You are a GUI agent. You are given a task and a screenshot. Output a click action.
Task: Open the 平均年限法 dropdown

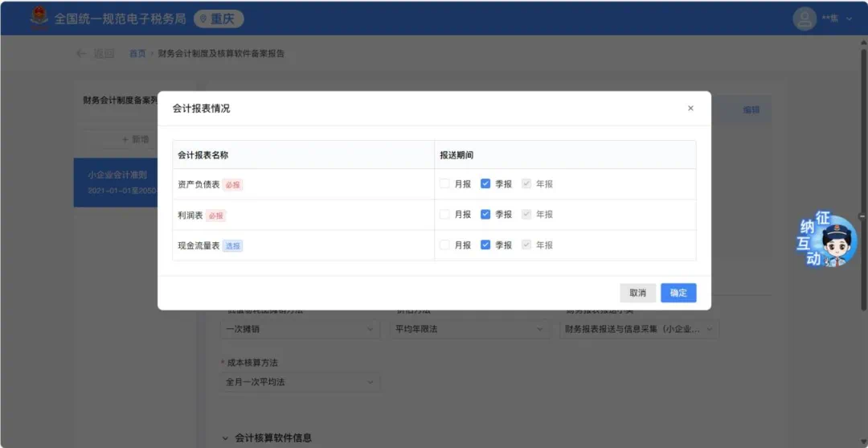[x=469, y=329]
